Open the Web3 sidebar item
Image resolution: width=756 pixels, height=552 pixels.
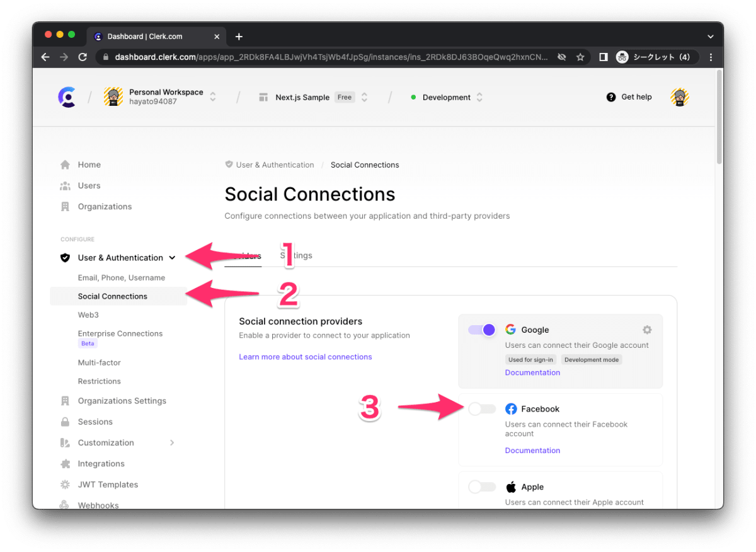coord(88,314)
